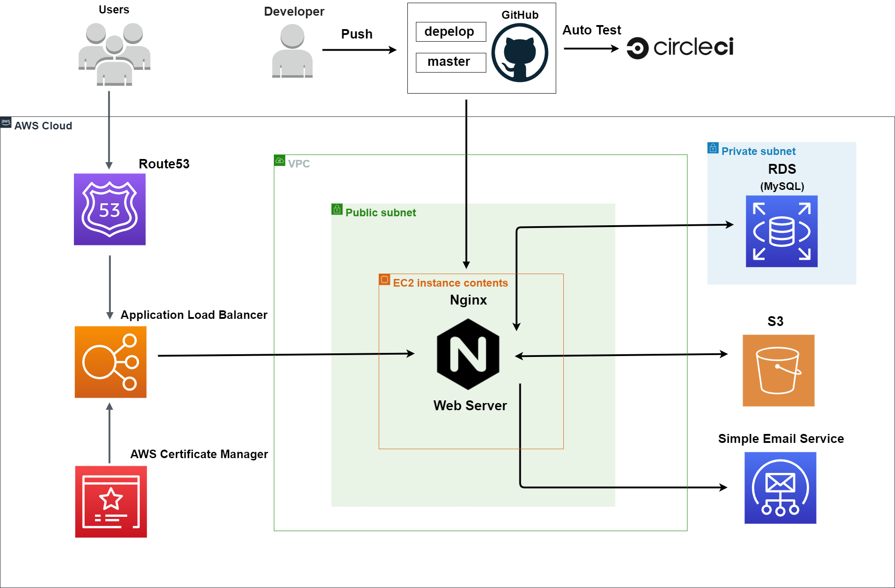Click the group of users icon

[x=114, y=54]
